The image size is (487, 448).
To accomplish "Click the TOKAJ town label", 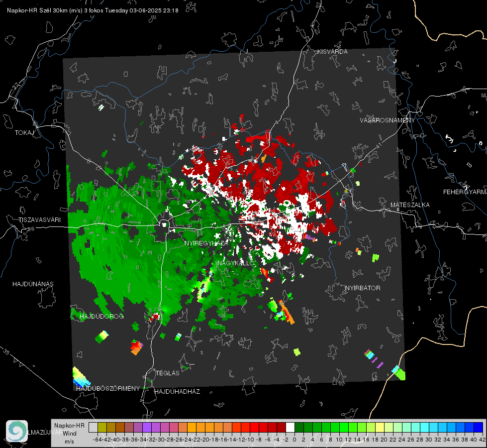I will click(24, 133).
